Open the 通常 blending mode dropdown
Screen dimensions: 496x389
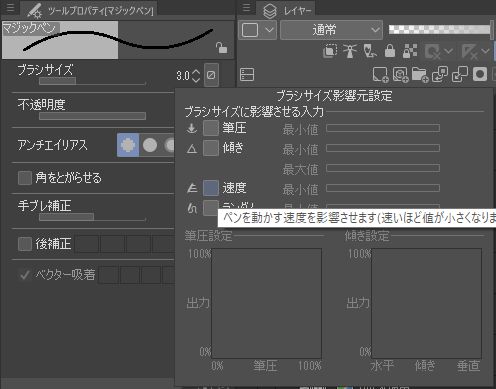coord(331,30)
